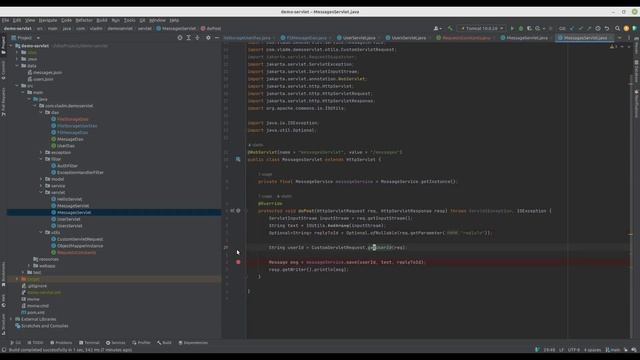This screenshot has height=360, width=640.
Task: Click the Git update project arrow icon
Action: (x=572, y=29)
